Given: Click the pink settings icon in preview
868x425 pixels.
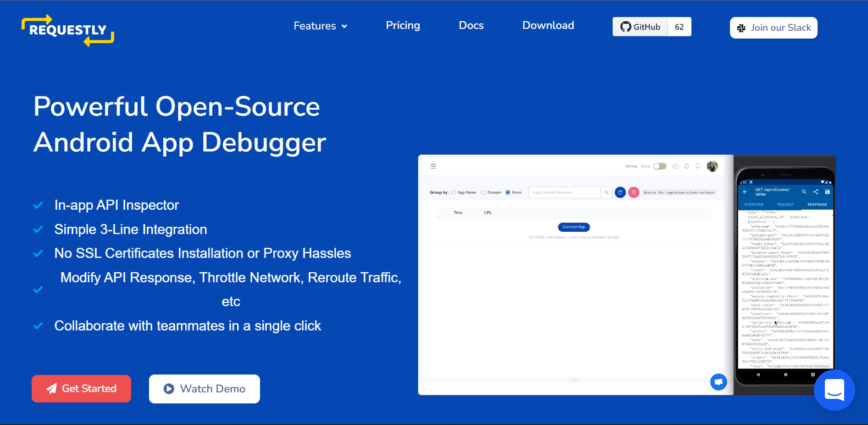Looking at the screenshot, I should (x=634, y=192).
